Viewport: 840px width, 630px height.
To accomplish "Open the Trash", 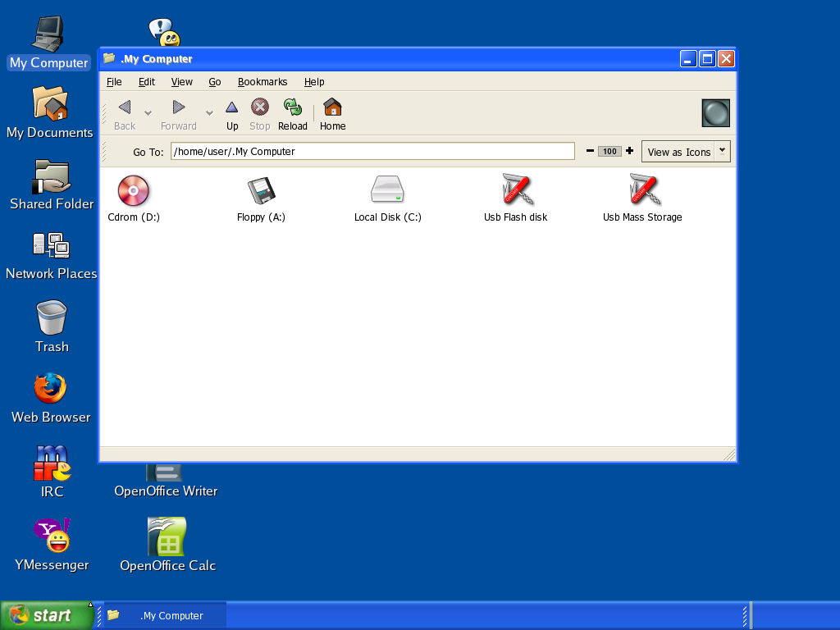I will [51, 316].
